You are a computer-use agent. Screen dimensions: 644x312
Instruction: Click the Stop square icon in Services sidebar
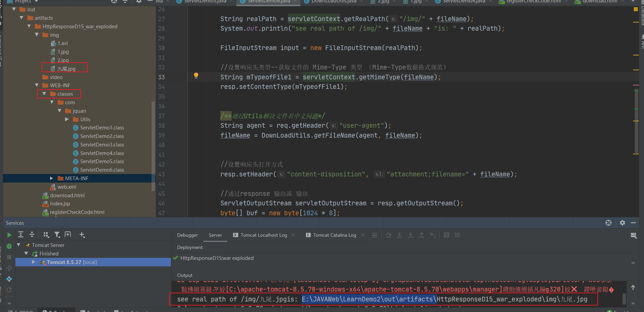(9, 257)
